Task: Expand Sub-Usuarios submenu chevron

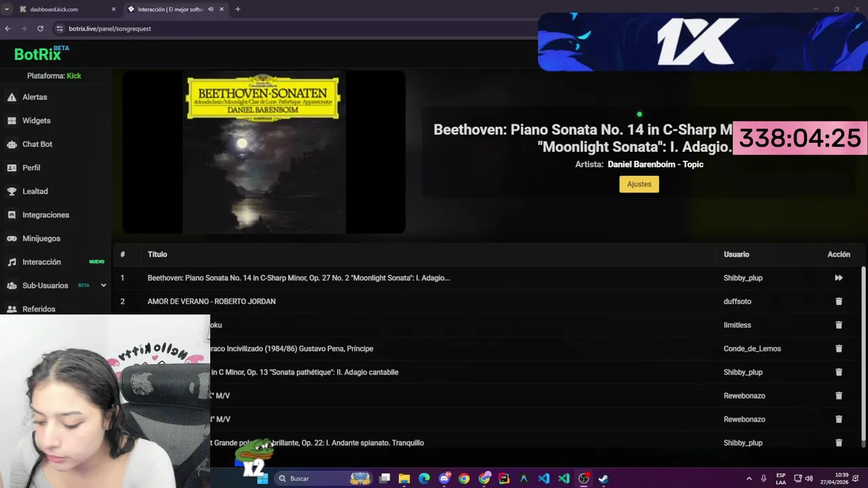Action: pyautogui.click(x=104, y=285)
